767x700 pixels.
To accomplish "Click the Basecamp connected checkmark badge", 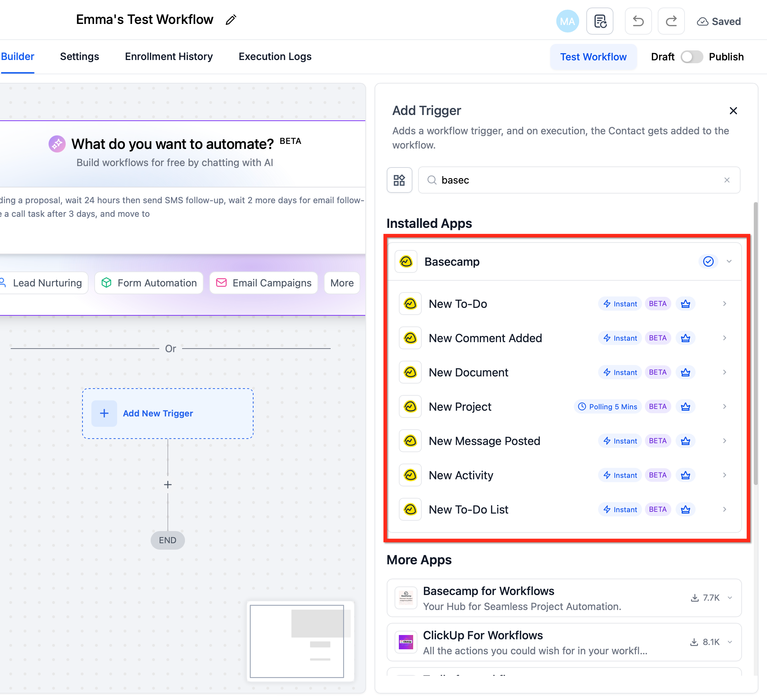I will coord(708,261).
